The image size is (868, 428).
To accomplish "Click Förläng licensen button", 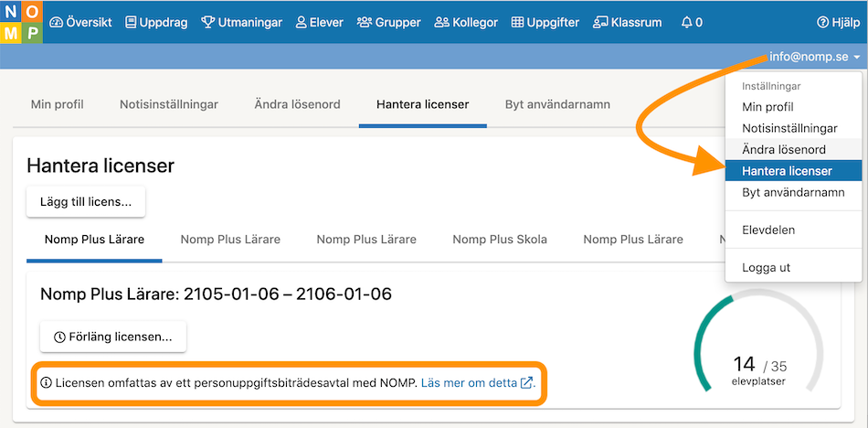I will point(113,337).
